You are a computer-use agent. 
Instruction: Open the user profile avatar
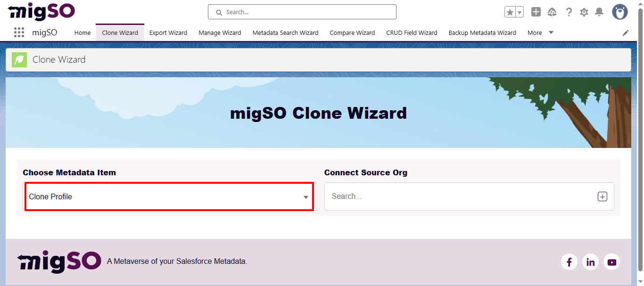pos(620,12)
